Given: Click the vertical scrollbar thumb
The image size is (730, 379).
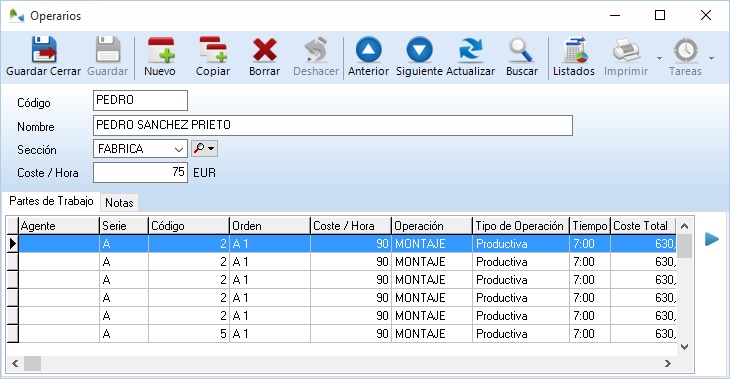Looking at the screenshot, I should coord(684,246).
